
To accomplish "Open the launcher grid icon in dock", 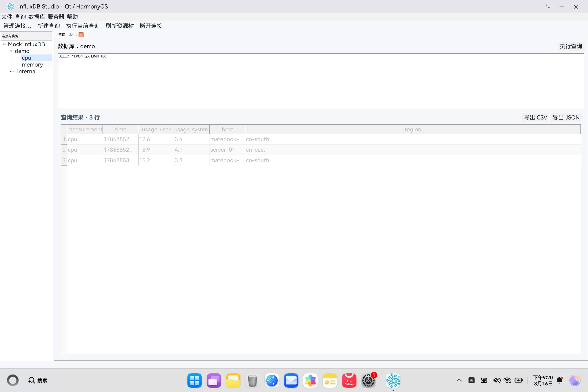I will pyautogui.click(x=194, y=381).
